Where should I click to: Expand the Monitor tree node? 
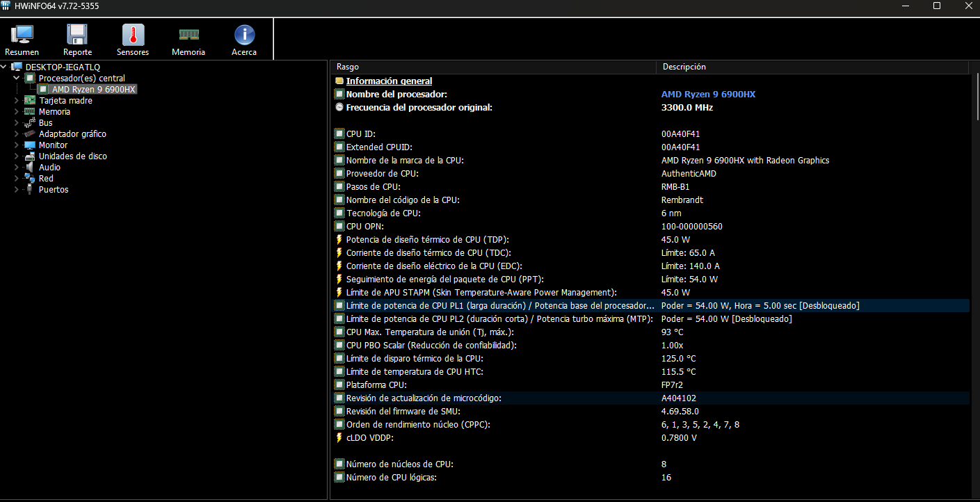[x=17, y=145]
